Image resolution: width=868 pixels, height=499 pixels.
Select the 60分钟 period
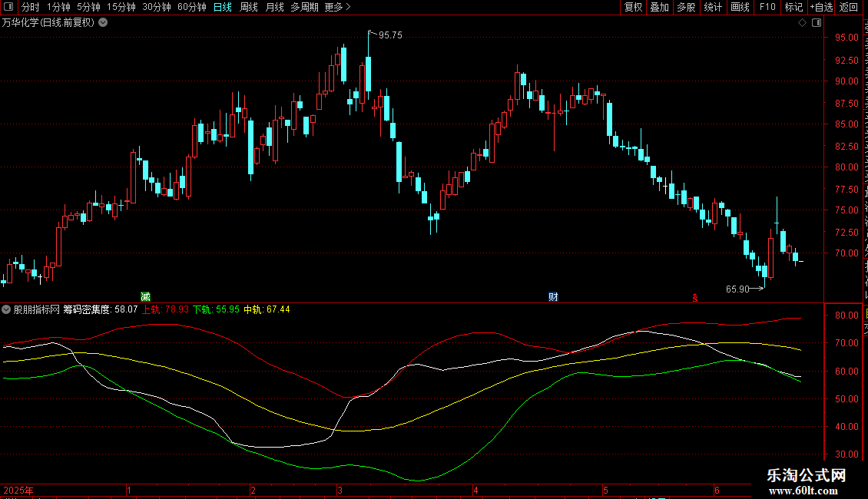191,7
